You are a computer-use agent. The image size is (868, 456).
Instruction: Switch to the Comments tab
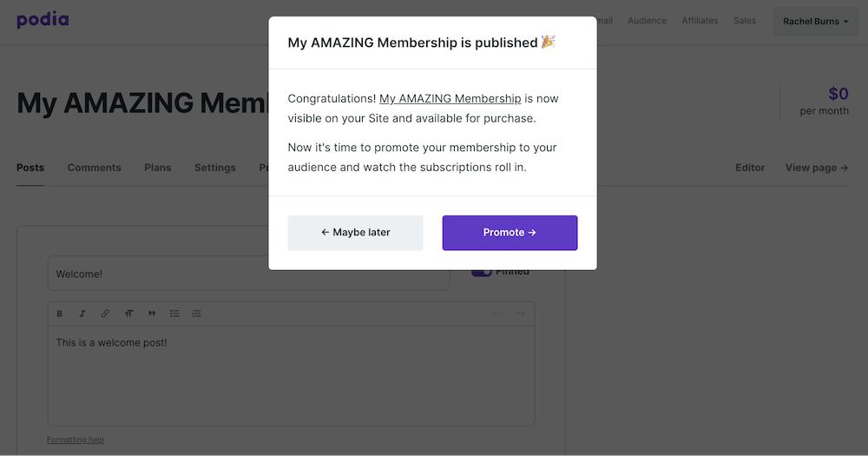tap(94, 168)
